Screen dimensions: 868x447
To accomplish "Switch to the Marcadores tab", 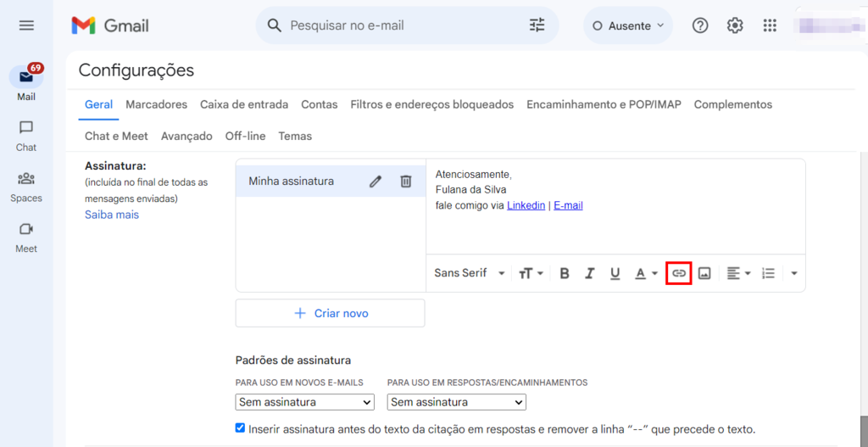I will click(x=157, y=104).
